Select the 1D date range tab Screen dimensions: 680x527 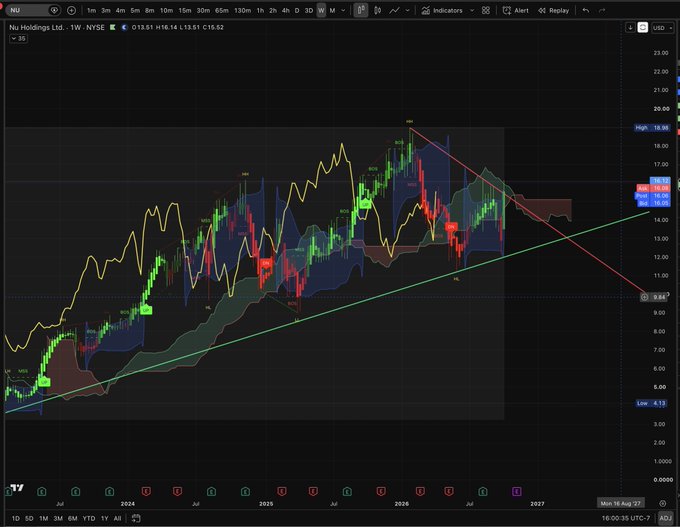[x=16, y=518]
